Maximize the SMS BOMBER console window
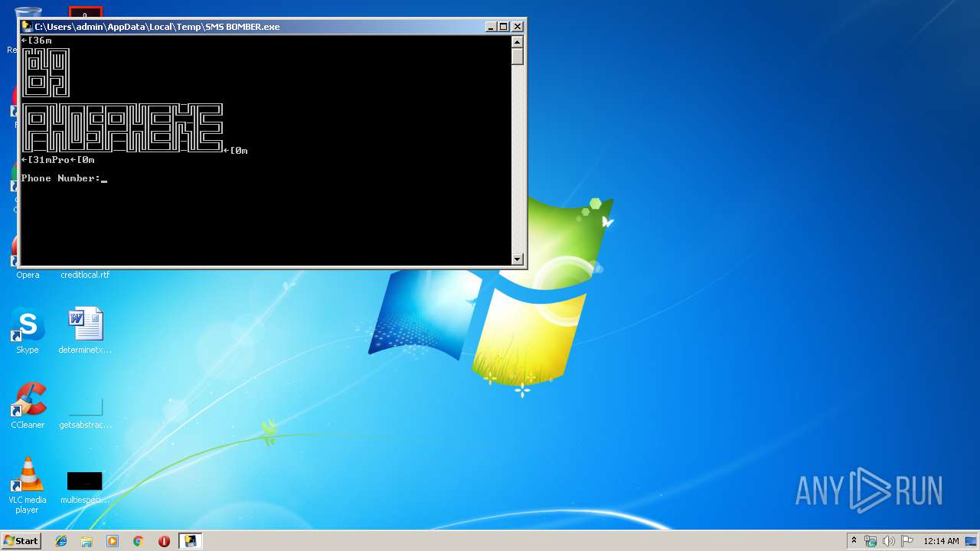 [503, 26]
